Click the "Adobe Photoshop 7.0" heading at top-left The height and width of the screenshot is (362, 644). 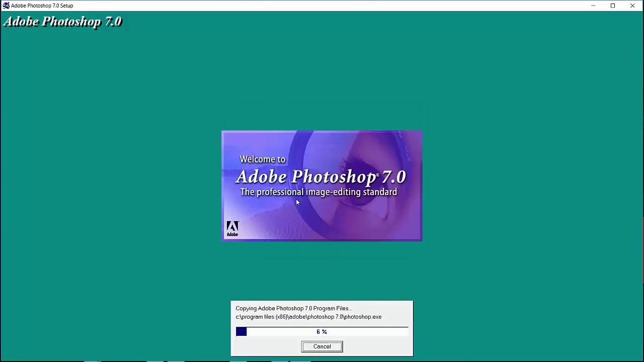point(63,22)
